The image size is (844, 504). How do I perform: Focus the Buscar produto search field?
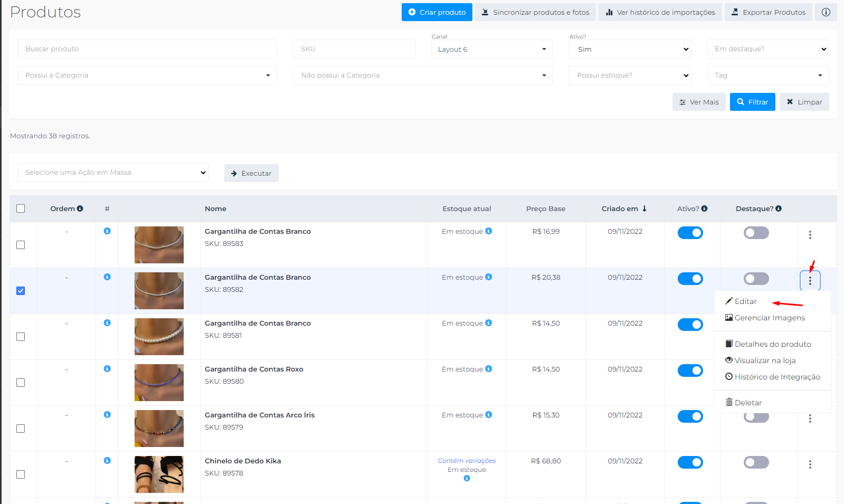[x=147, y=49]
